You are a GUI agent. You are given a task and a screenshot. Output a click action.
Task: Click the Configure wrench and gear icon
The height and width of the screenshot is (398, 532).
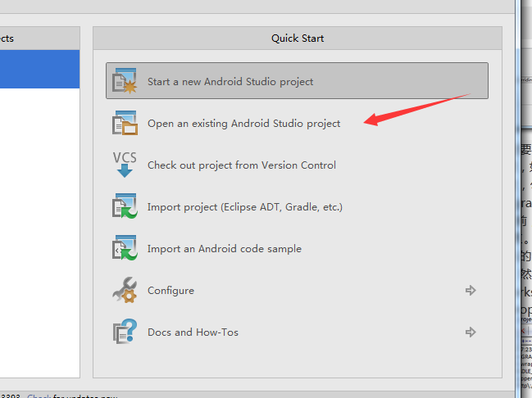pyautogui.click(x=125, y=290)
